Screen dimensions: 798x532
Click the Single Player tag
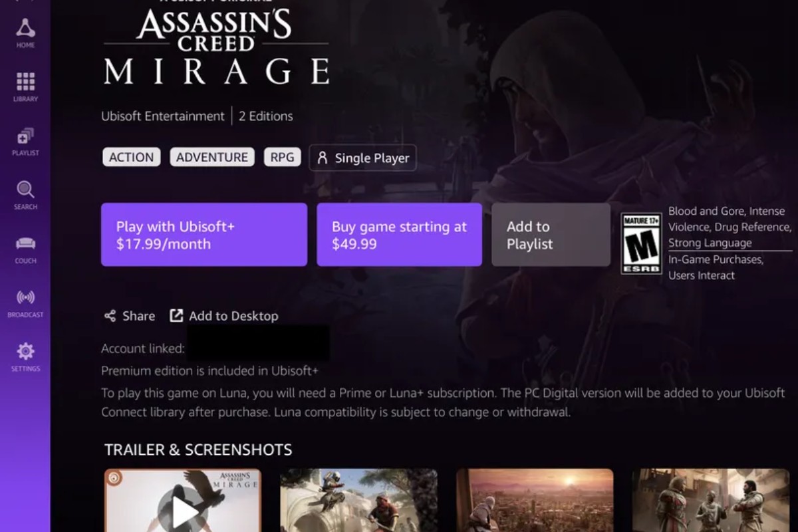362,158
